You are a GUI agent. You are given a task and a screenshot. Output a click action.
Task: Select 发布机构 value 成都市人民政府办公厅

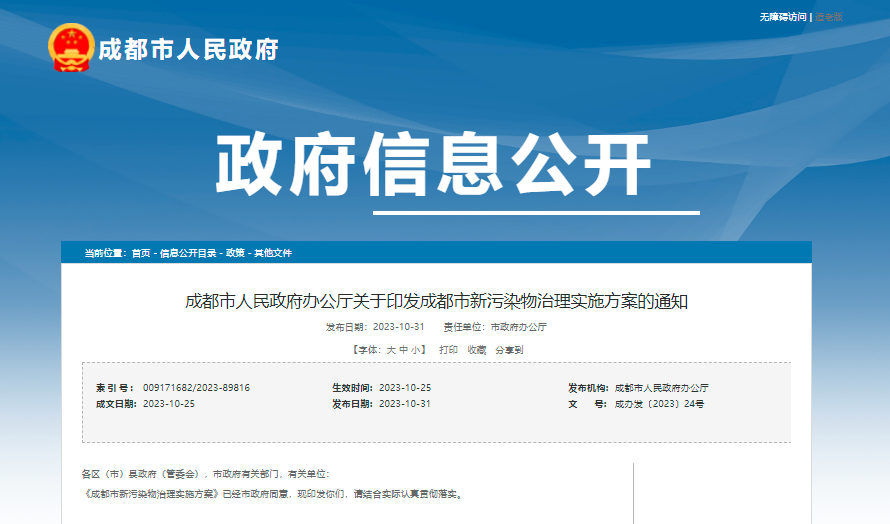tap(662, 388)
